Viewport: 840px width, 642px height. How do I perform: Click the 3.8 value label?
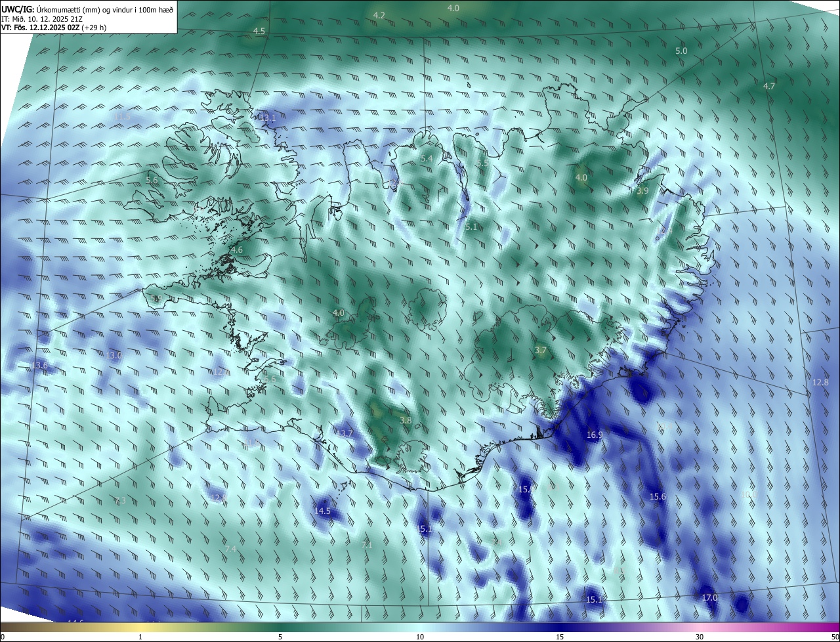406,420
